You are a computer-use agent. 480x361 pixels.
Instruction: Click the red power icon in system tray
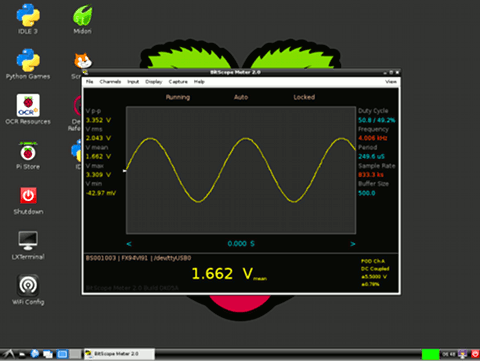coord(475,354)
